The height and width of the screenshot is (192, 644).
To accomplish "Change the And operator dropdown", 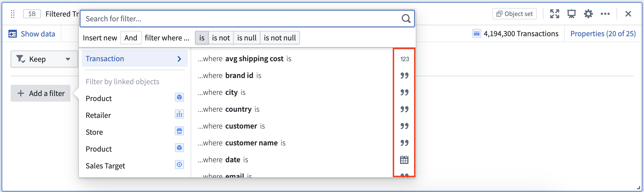I will coord(131,38).
